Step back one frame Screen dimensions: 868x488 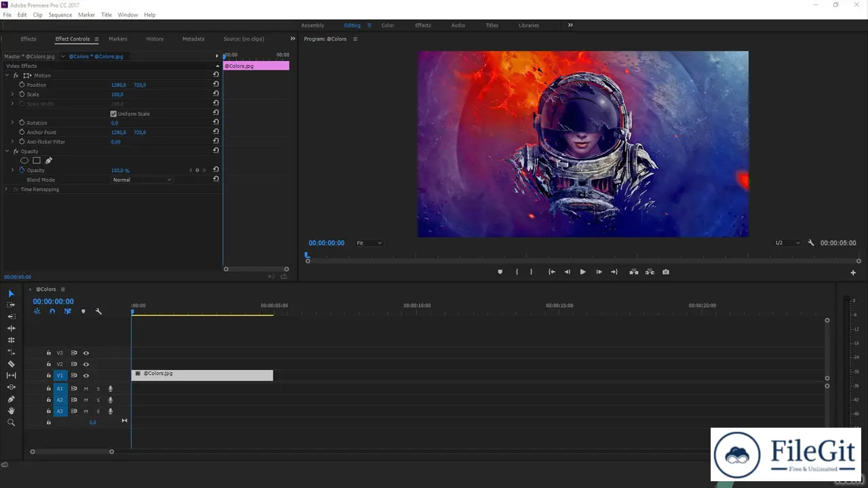[567, 272]
